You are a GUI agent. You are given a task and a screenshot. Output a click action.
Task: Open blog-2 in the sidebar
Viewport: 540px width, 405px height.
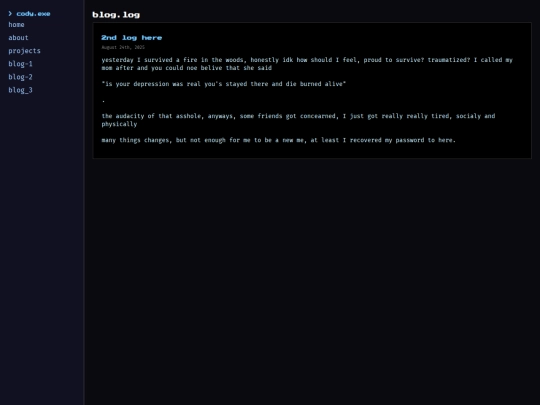tap(20, 77)
